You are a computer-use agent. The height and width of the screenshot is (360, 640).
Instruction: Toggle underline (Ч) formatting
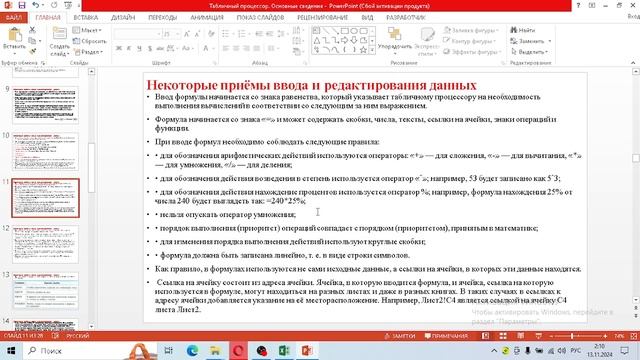pyautogui.click(x=139, y=48)
